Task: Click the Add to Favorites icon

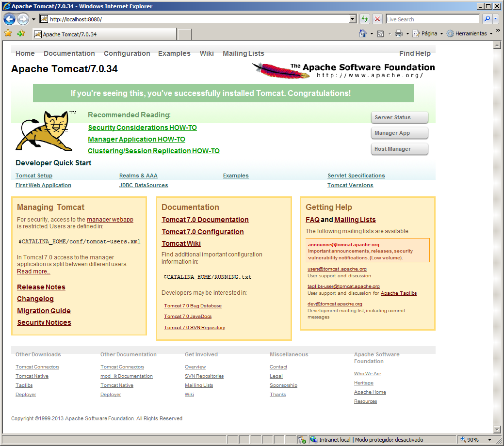Action: point(21,33)
